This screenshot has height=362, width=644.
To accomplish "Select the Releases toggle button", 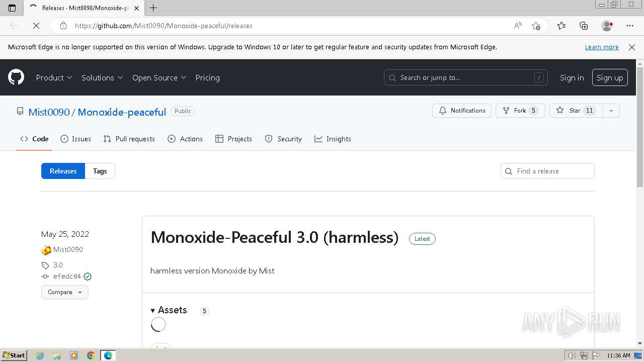I will pyautogui.click(x=63, y=171).
